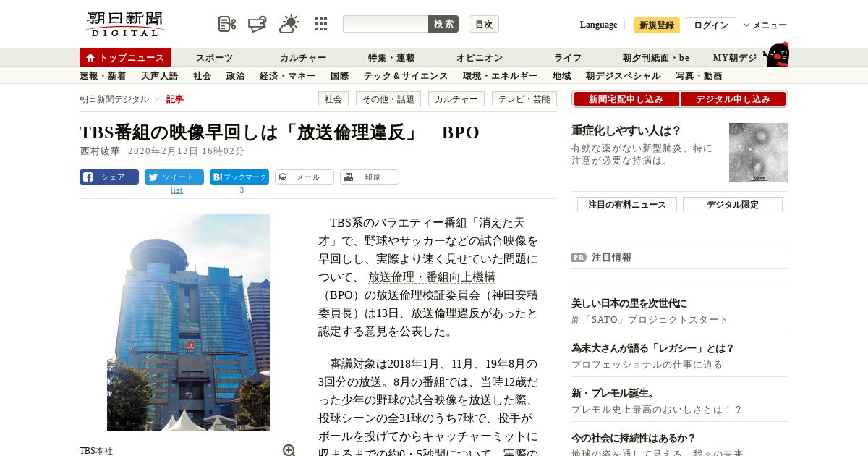Expand the メニュー dropdown
This screenshot has height=456, width=868.
(x=765, y=25)
